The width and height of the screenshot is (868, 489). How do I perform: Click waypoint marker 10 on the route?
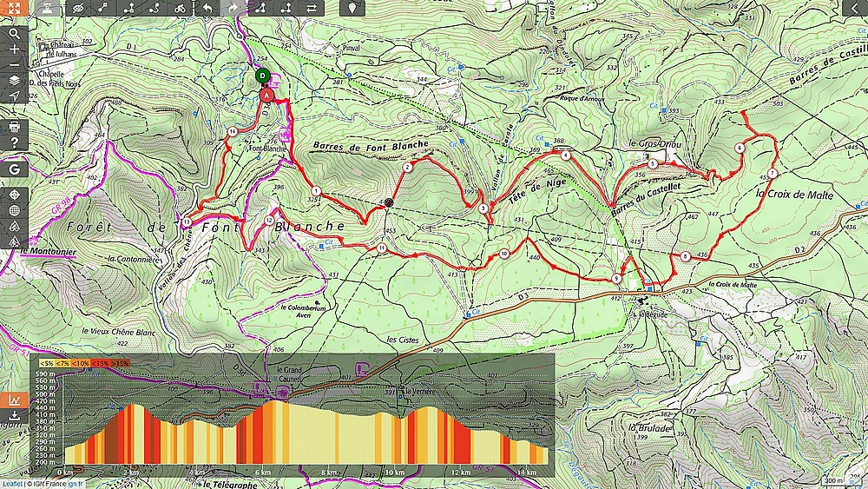[x=503, y=254]
